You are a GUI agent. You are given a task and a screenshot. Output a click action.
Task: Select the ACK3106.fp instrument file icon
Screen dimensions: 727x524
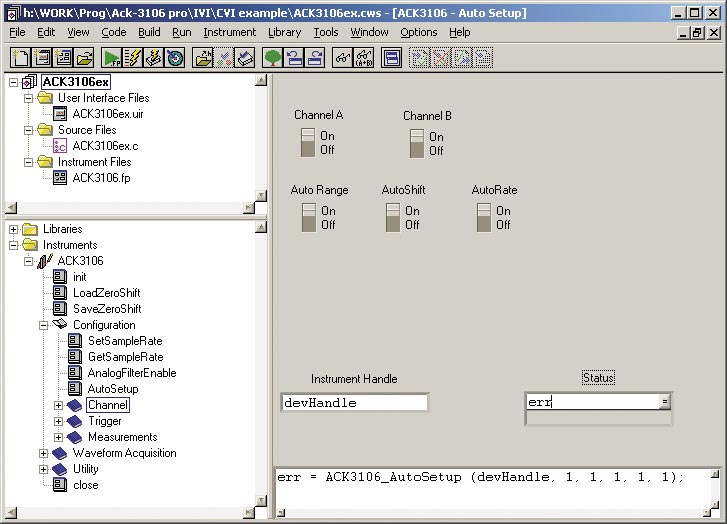click(60, 178)
